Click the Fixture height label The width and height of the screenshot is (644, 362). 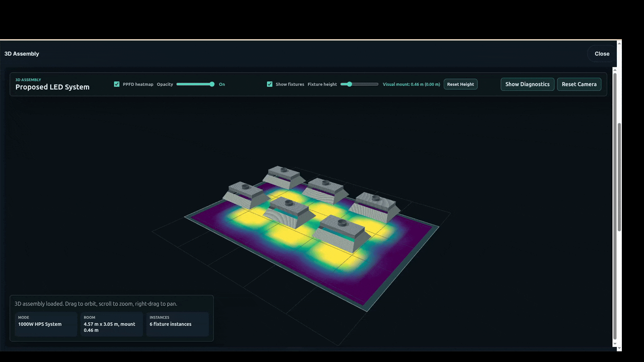coord(322,84)
